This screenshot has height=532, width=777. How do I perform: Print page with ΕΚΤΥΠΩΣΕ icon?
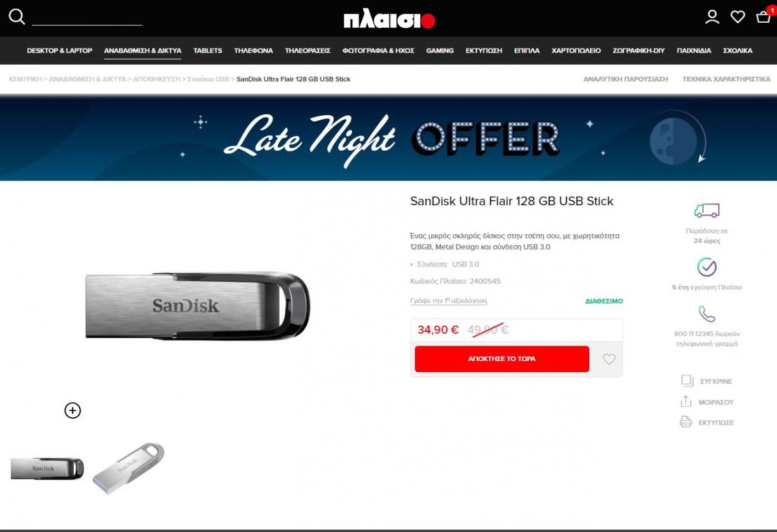[x=686, y=422]
